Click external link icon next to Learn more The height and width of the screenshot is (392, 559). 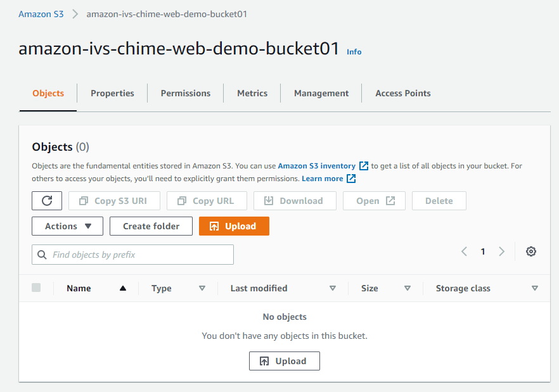click(x=351, y=179)
